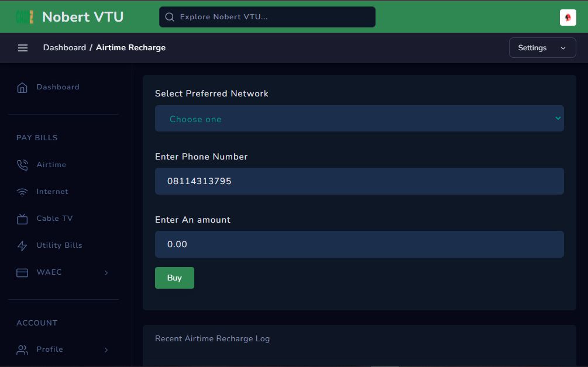The image size is (588, 367).
Task: Select Utility Bills in the sidebar
Action: click(59, 245)
